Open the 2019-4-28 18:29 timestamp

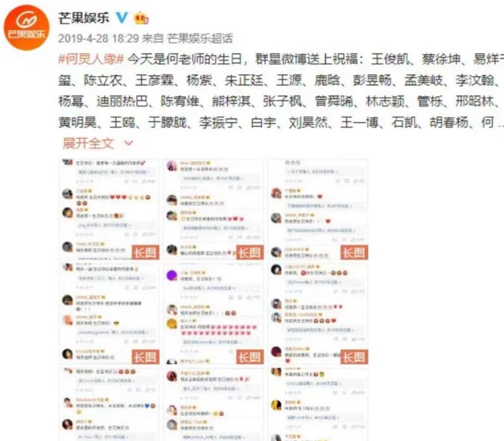click(x=99, y=38)
